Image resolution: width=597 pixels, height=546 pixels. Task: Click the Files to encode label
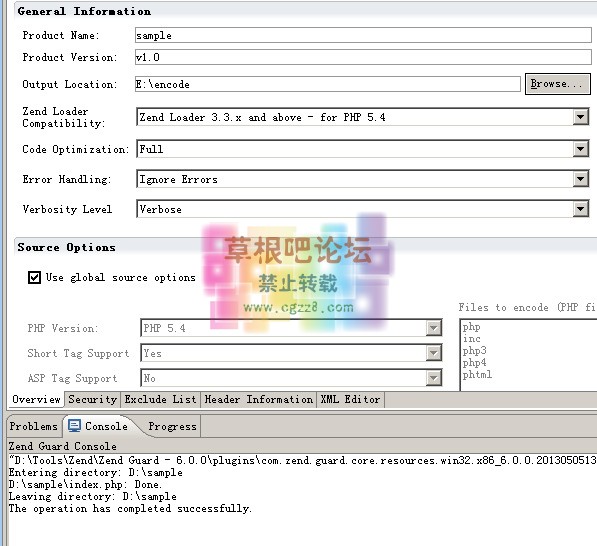[x=527, y=307]
